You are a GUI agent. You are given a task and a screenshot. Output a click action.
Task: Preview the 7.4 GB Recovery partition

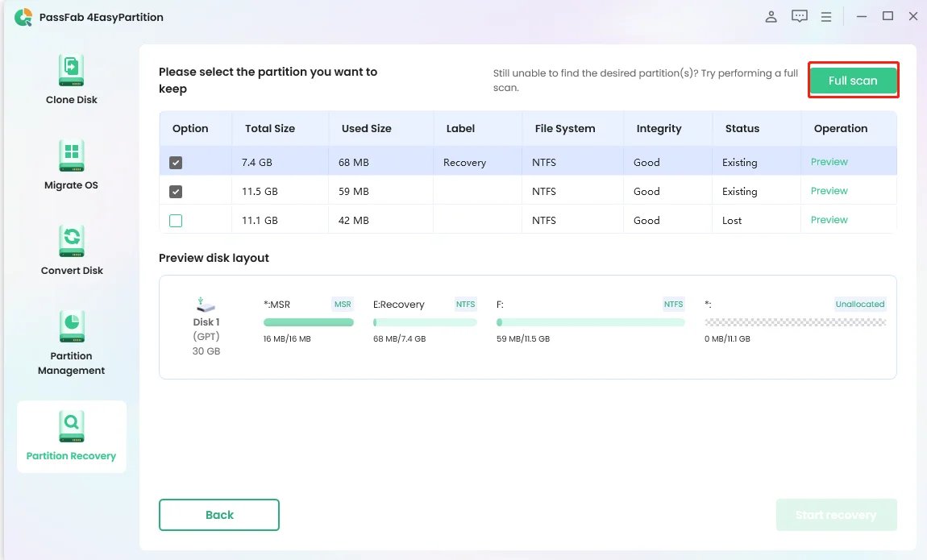point(829,162)
